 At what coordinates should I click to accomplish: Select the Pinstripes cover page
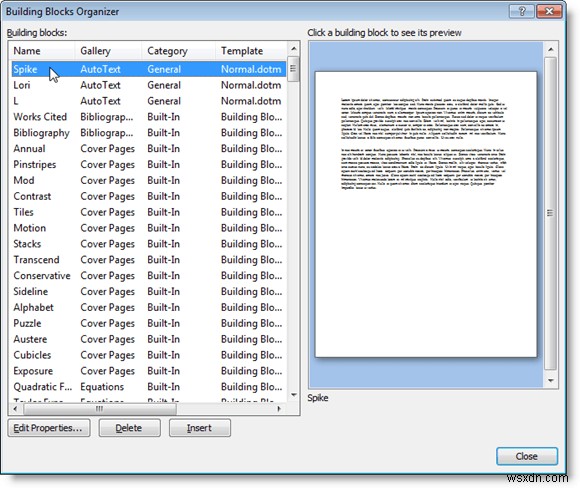pos(149,165)
